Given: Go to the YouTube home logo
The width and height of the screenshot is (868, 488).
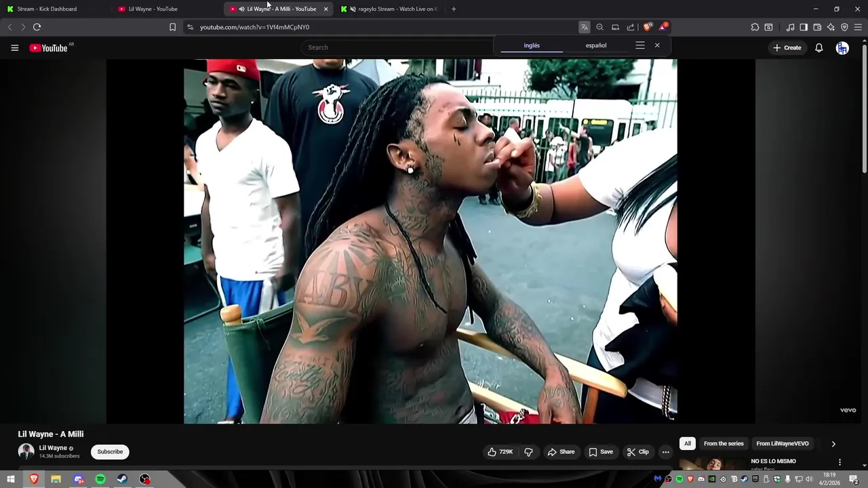Looking at the screenshot, I should pyautogui.click(x=49, y=47).
